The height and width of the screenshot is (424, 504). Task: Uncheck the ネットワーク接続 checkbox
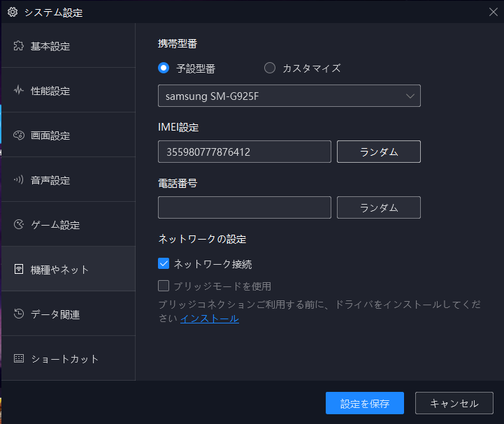pos(164,264)
